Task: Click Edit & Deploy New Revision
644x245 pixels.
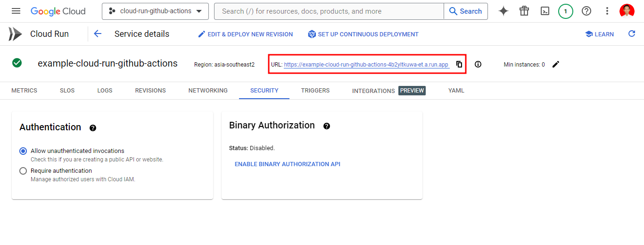Action: tap(245, 34)
